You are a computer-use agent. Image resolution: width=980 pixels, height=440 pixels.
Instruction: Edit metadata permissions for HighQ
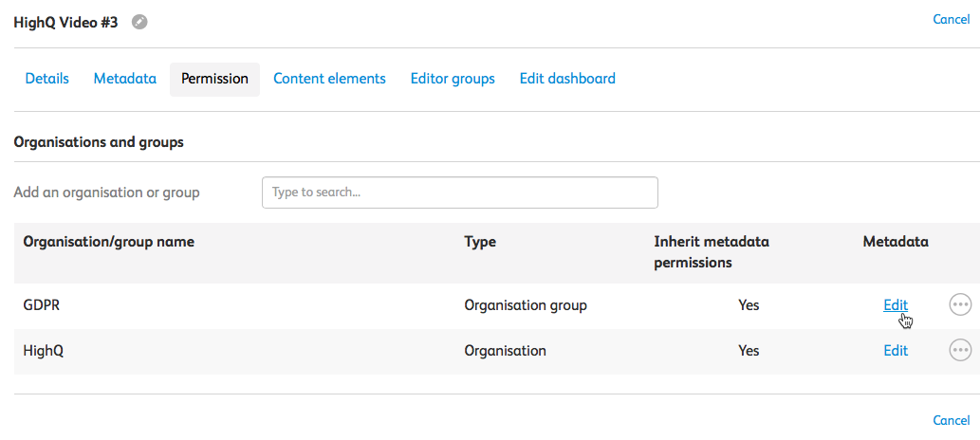896,350
